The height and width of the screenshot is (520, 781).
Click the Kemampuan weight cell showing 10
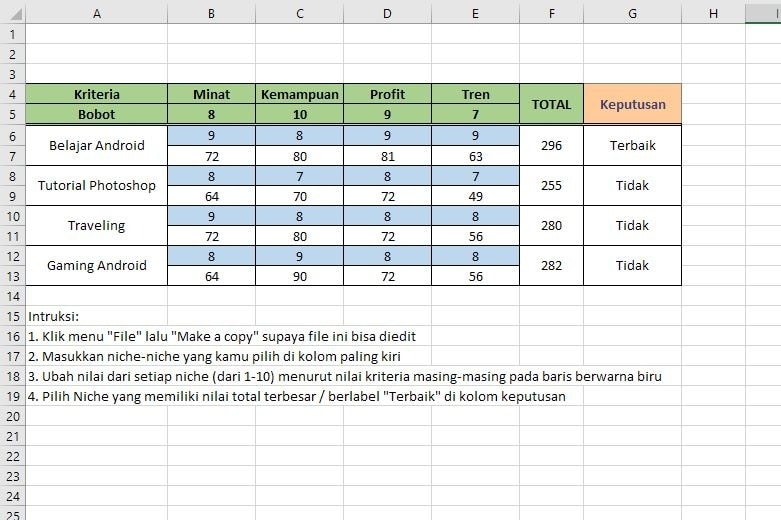[299, 115]
